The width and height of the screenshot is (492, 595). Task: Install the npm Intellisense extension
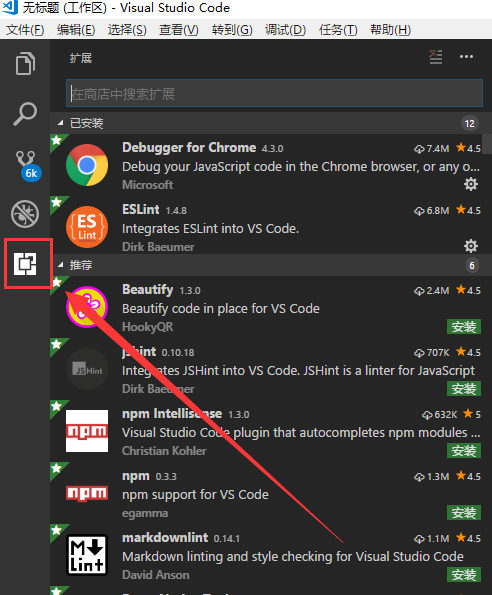click(464, 451)
